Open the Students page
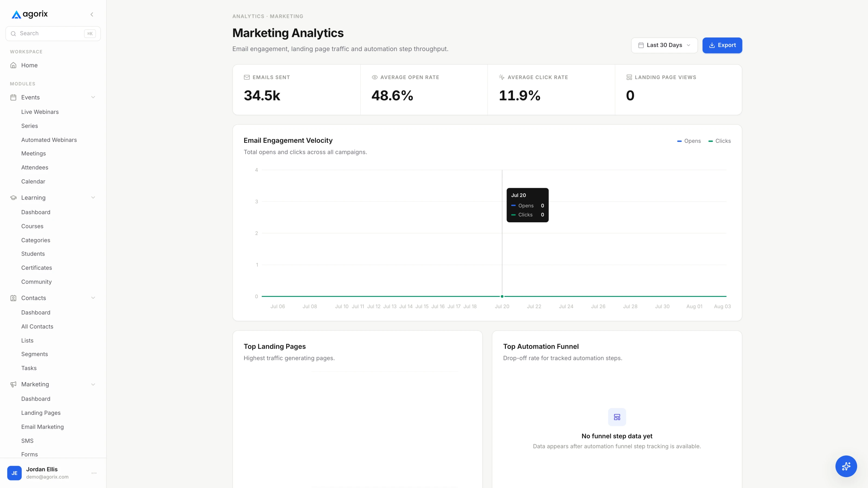The width and height of the screenshot is (868, 488). (x=33, y=254)
